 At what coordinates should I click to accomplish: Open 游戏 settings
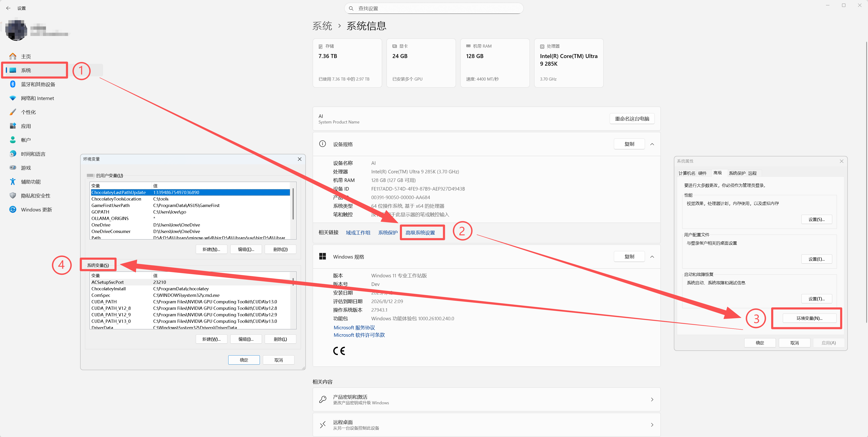click(x=26, y=168)
